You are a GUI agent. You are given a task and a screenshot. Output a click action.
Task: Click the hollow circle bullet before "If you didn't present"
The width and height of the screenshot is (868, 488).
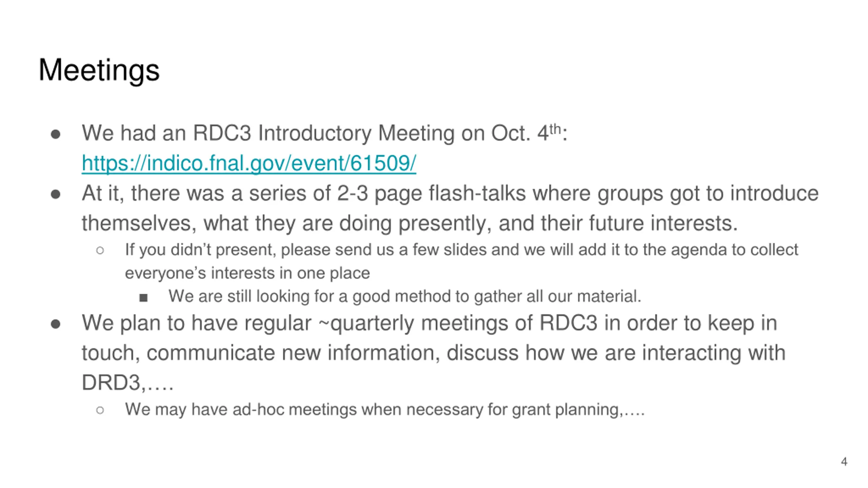(100, 251)
